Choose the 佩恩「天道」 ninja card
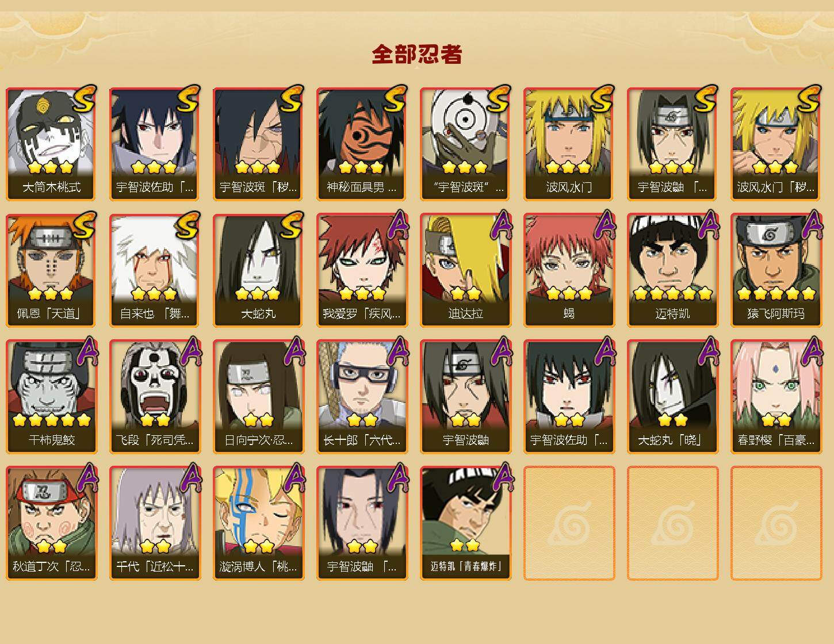The height and width of the screenshot is (644, 834). [51, 270]
